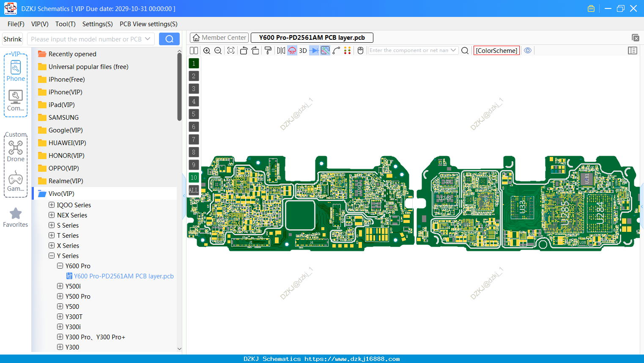Click the mouse settings icon
The width and height of the screenshot is (644, 363).
pyautogui.click(x=361, y=50)
